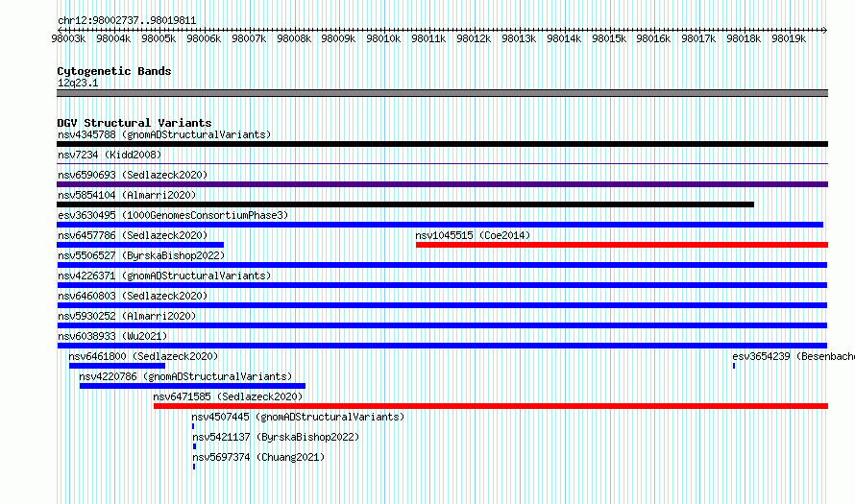Image resolution: width=855 pixels, height=504 pixels.
Task: Open the nsv5930252 (Almarri2020) label
Action: (127, 316)
